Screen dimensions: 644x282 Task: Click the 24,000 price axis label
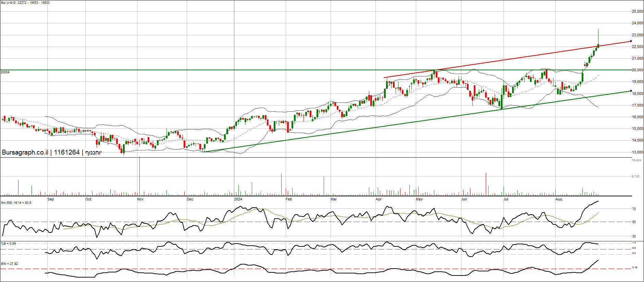[x=637, y=23]
